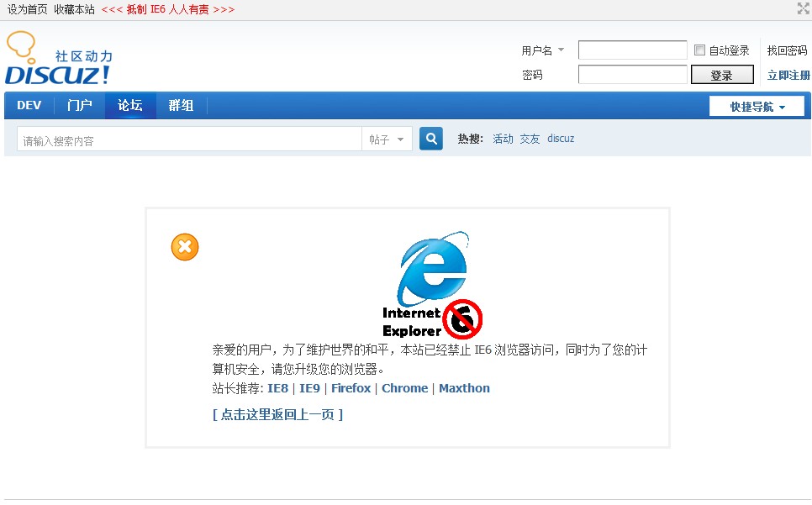Click the 设为首页 link
Image resolution: width=812 pixels, height=505 pixels.
click(28, 9)
